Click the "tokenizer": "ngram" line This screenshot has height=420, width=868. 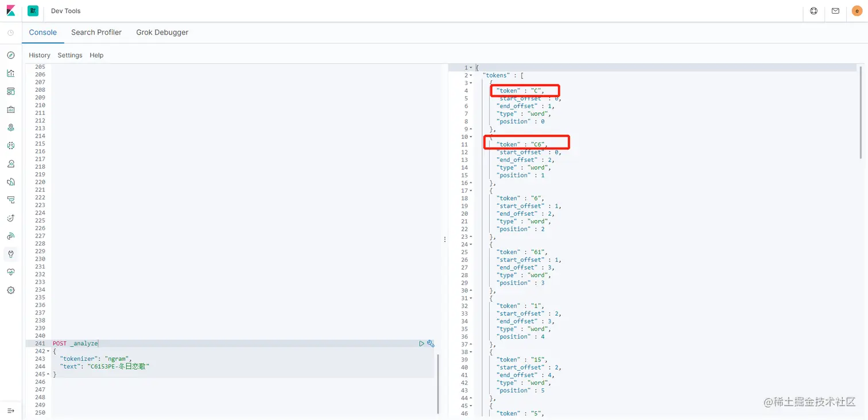coord(95,359)
